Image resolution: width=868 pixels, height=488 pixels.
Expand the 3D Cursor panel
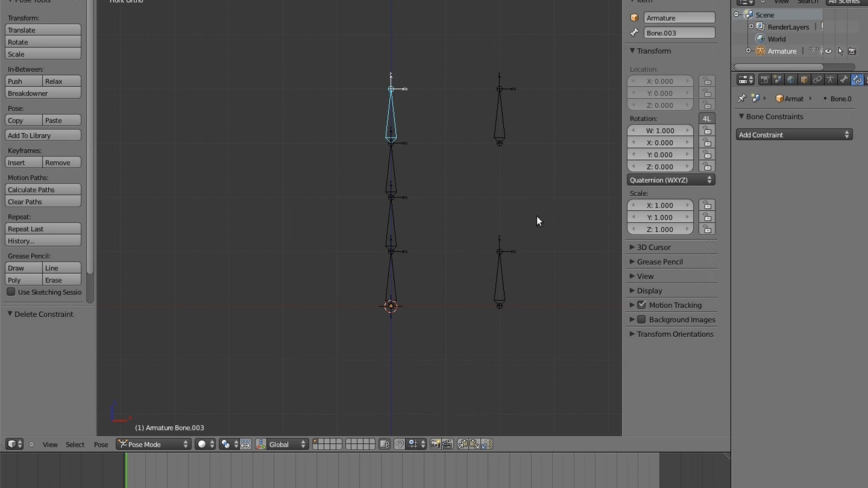pos(632,247)
